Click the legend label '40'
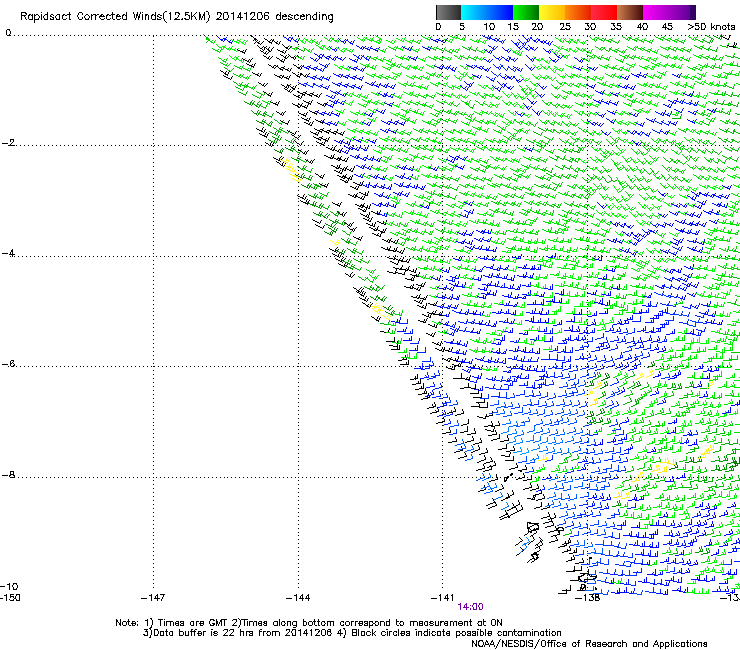 point(642,27)
